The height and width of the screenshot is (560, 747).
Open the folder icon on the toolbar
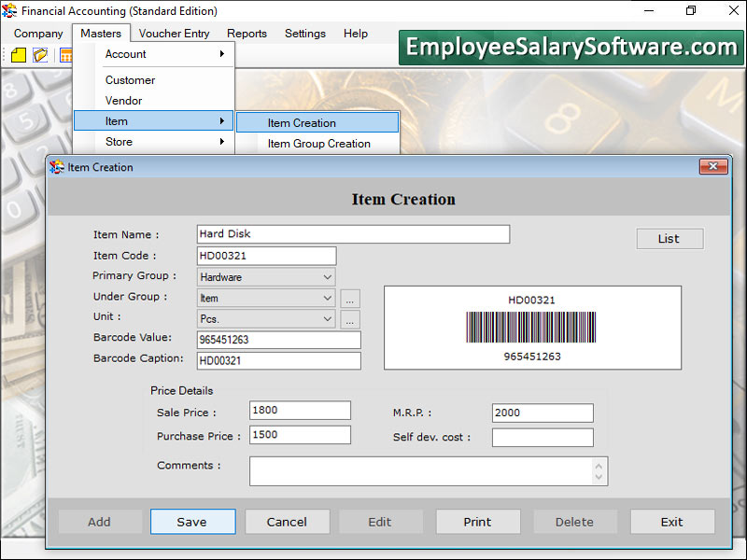39,55
